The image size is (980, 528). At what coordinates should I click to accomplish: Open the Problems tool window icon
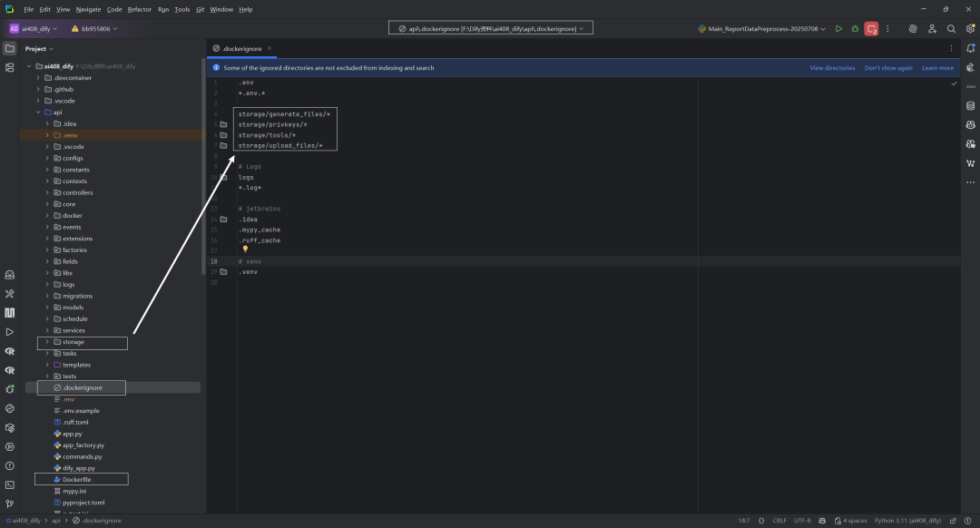coord(9,465)
